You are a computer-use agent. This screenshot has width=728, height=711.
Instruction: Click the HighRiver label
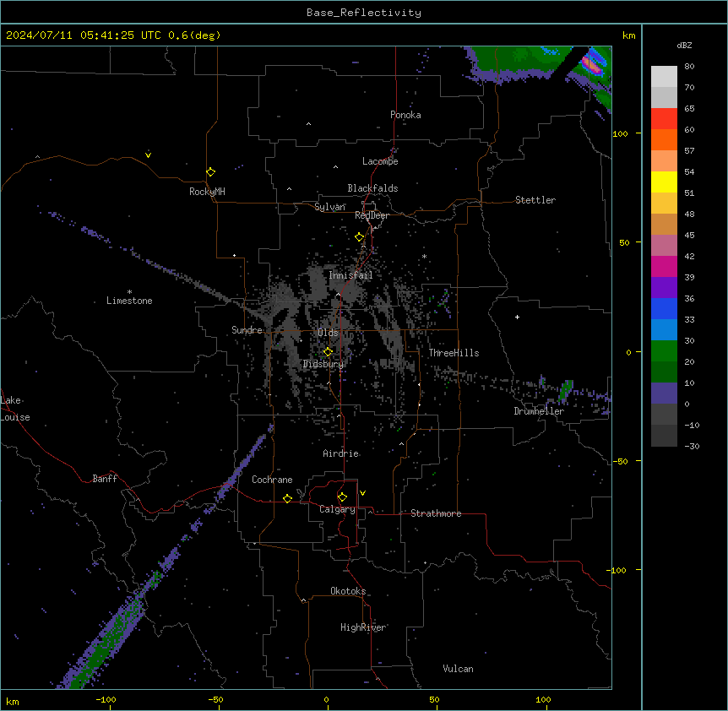coord(363,627)
